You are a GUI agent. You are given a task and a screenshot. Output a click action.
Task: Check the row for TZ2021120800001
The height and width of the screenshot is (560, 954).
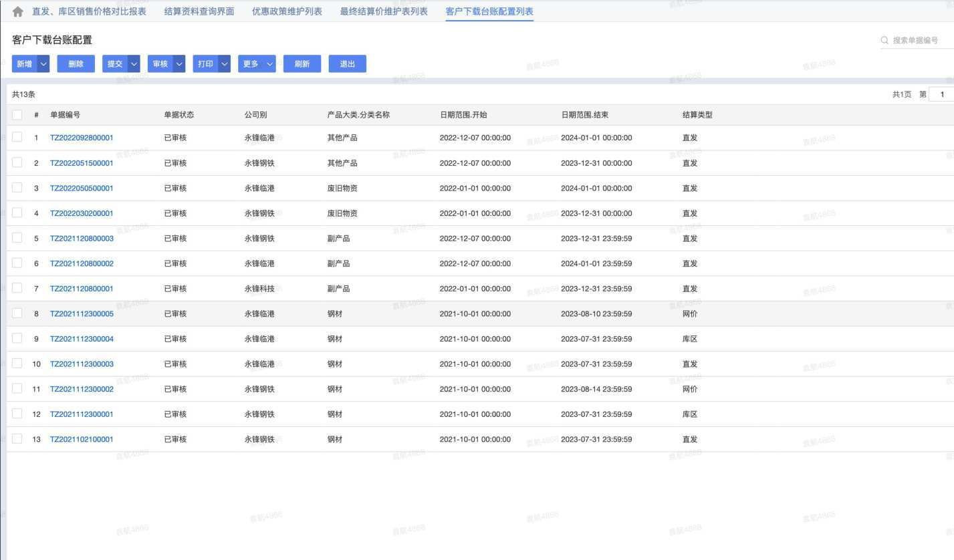point(17,288)
